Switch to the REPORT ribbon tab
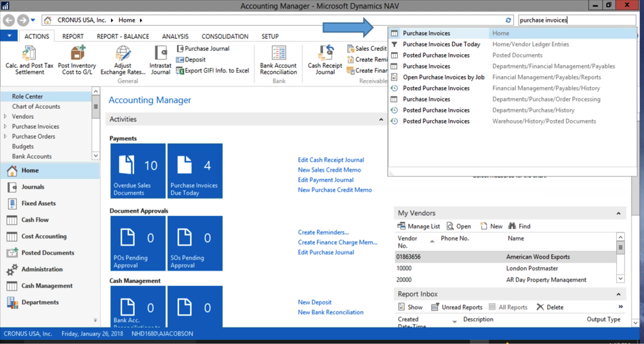The width and height of the screenshot is (644, 344). click(x=73, y=36)
